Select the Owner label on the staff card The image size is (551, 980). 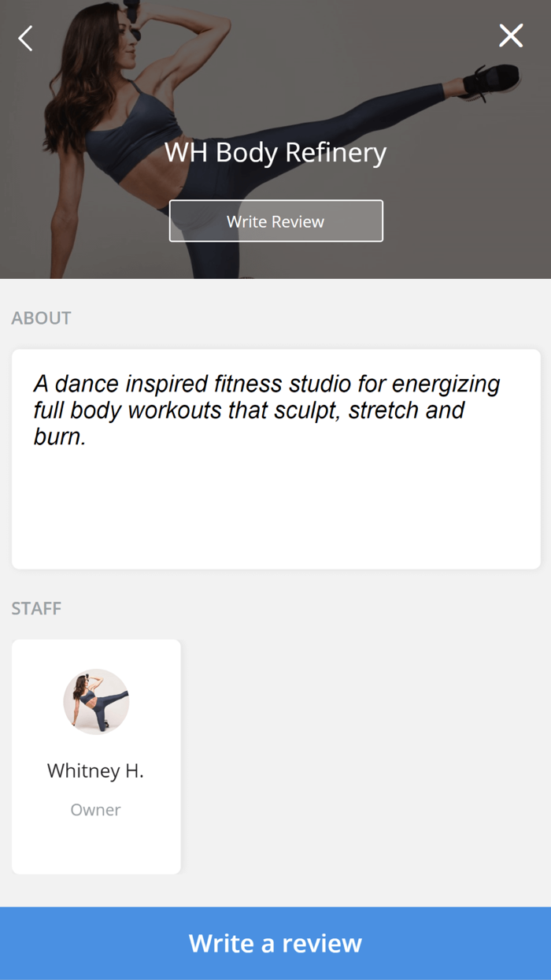[x=95, y=809]
